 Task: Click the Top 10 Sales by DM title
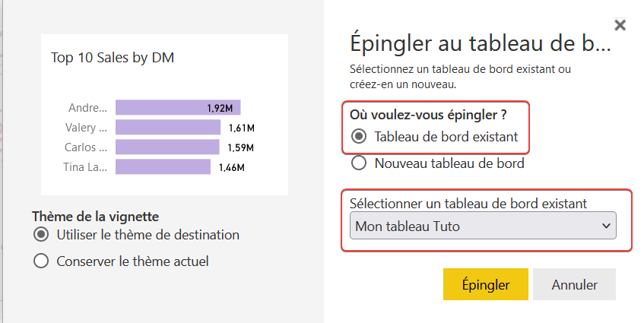[x=113, y=58]
